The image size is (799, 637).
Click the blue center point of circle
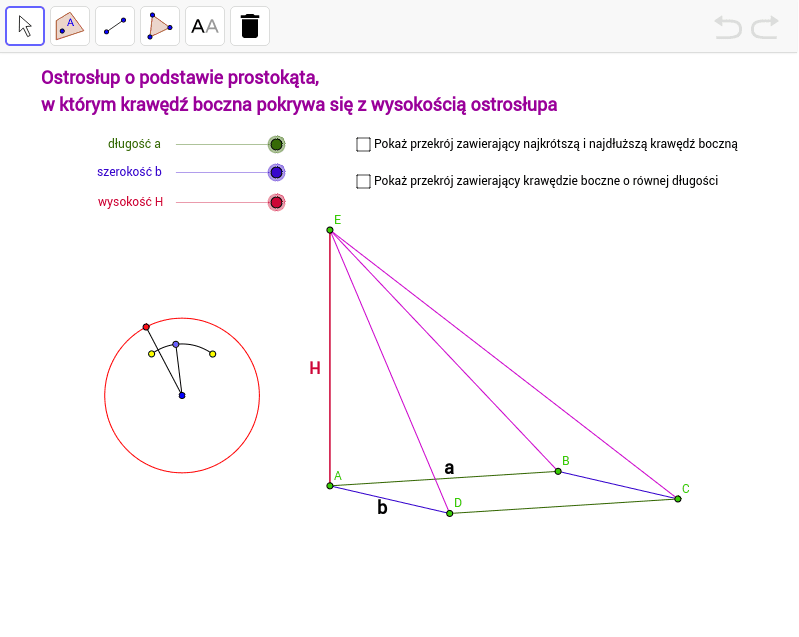tap(182, 395)
